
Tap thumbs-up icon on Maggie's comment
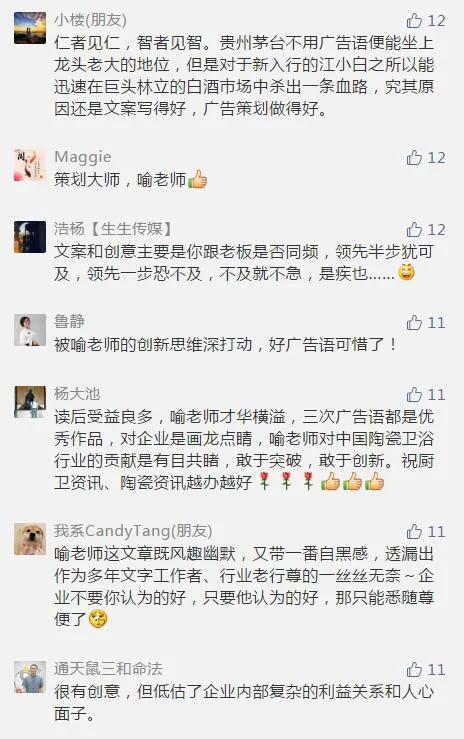click(414, 158)
